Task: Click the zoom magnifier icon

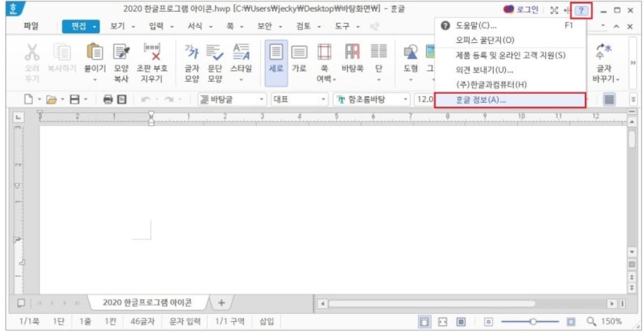Action: pyautogui.click(x=591, y=321)
